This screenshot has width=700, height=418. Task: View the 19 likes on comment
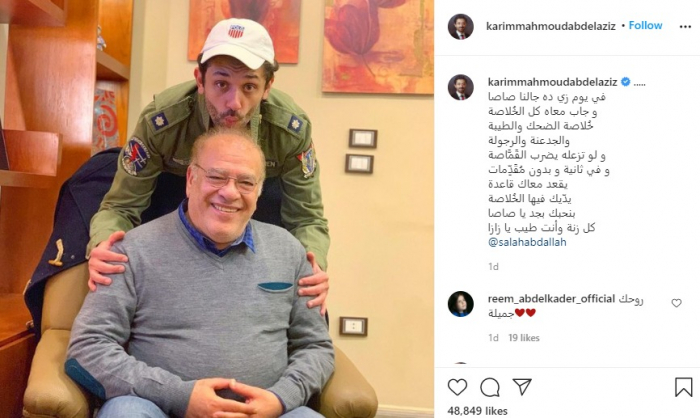coord(524,338)
